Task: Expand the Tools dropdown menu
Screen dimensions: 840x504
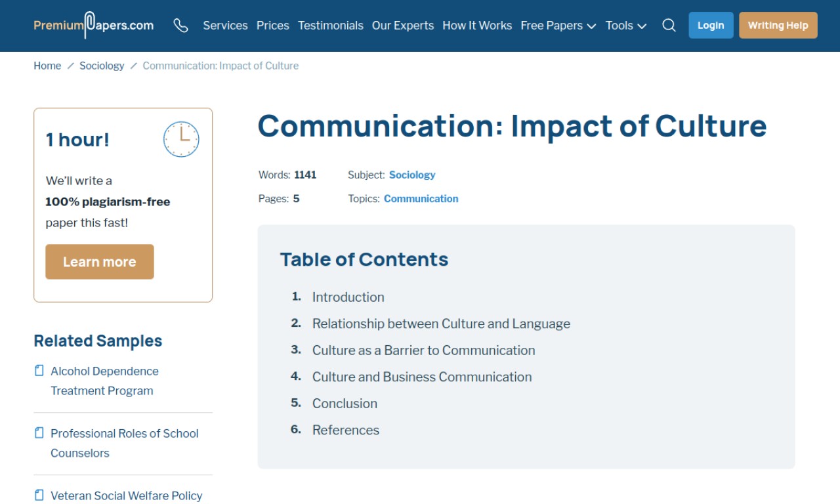Action: (x=626, y=26)
